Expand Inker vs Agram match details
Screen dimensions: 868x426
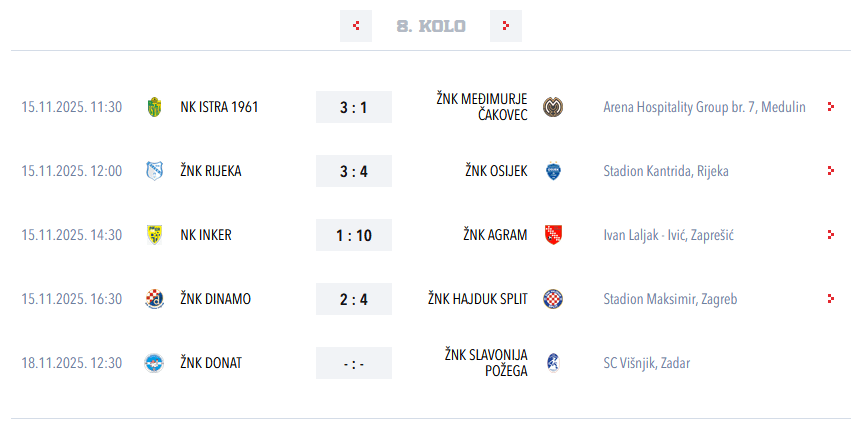(x=830, y=235)
